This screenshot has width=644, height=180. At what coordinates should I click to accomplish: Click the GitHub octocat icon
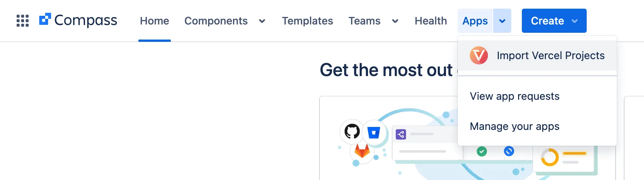[352, 131]
